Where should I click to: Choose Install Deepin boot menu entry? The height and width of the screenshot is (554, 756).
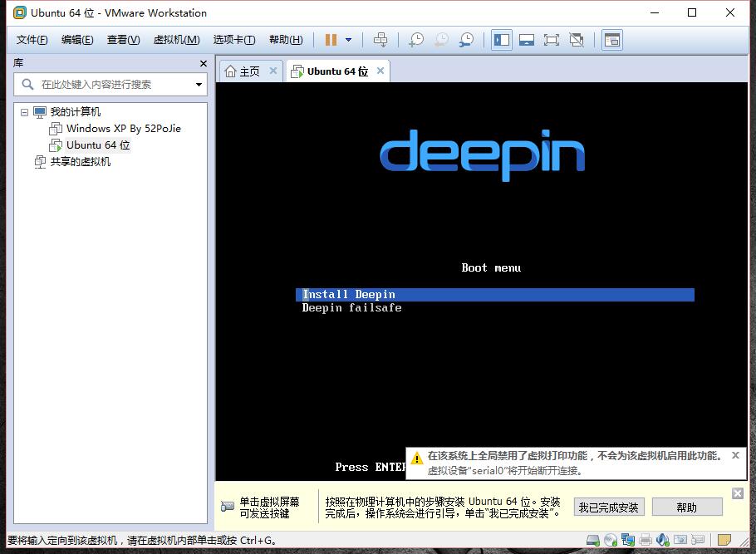[x=494, y=295]
